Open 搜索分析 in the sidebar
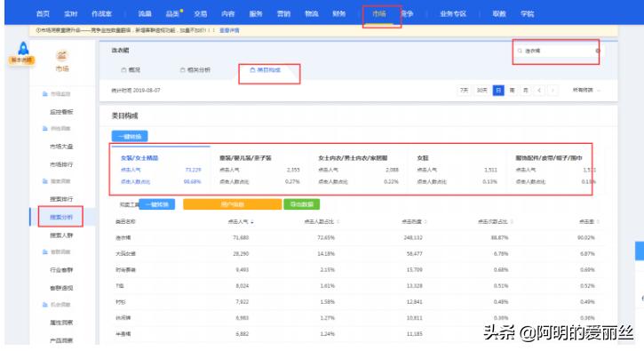Image resolution: width=644 pixels, height=351 pixels. tap(61, 218)
